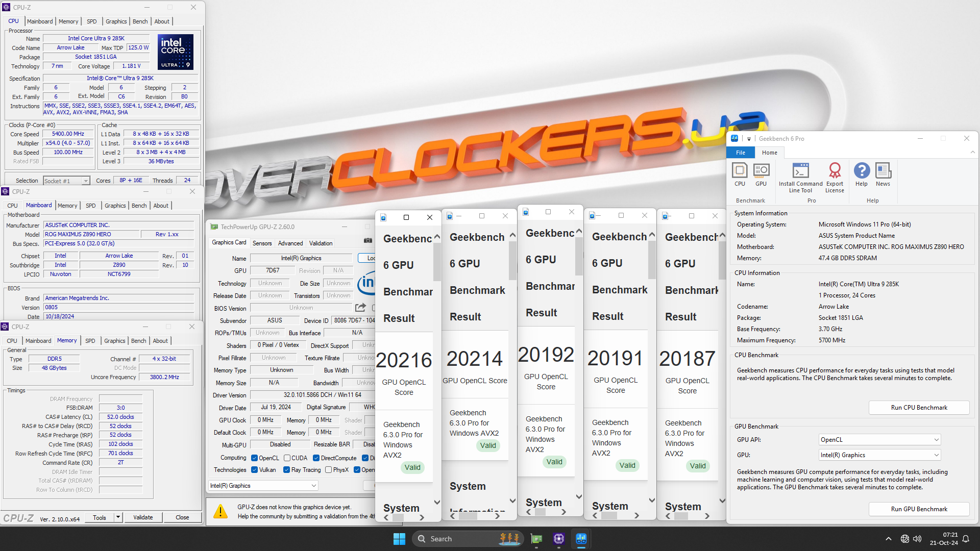Click Run GPU Benchmark button in Geekbench
The image size is (980, 551).
[x=918, y=509]
